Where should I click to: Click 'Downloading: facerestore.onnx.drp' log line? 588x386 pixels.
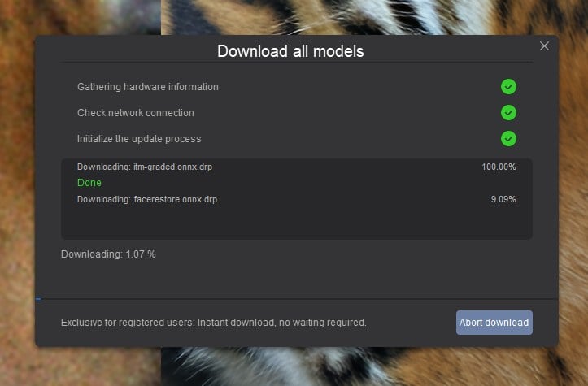tap(147, 199)
